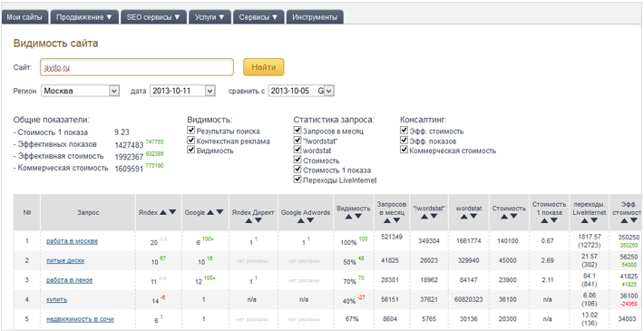The width and height of the screenshot is (644, 331).
Task: Click the № column header
Action: coord(26,212)
